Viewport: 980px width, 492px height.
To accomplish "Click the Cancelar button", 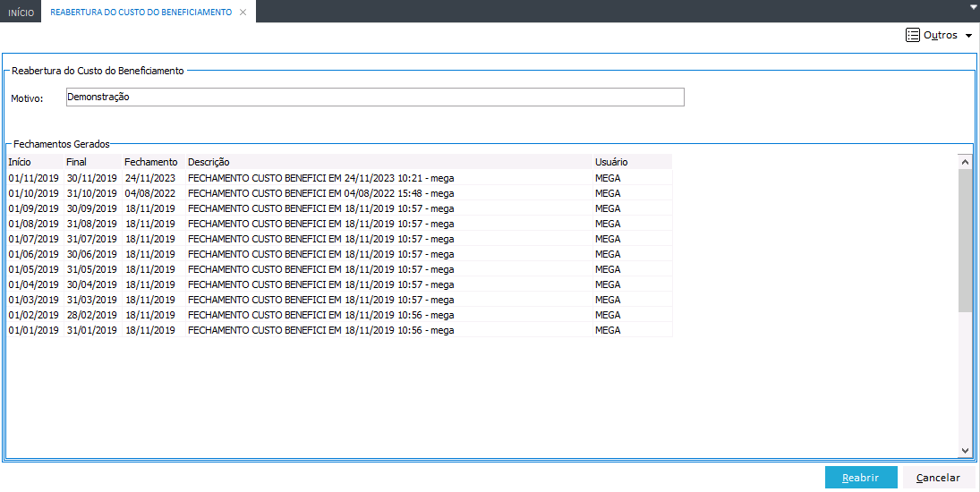I will (938, 478).
